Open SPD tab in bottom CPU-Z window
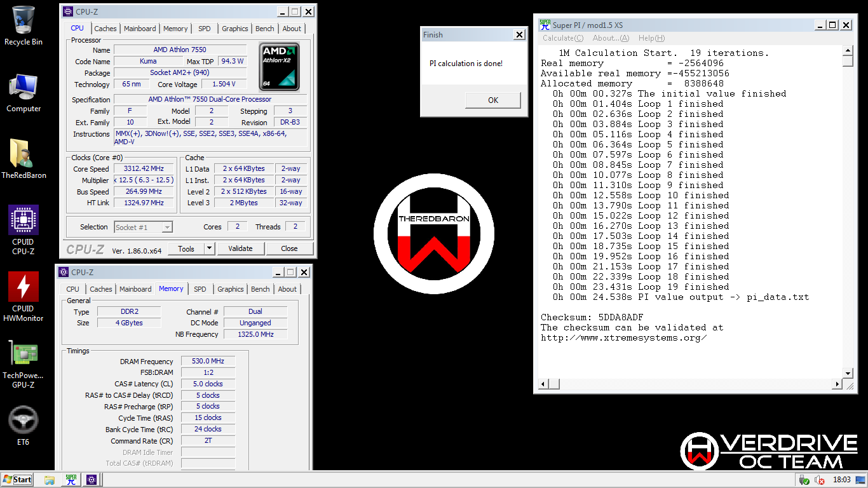This screenshot has width=868, height=488. [200, 289]
